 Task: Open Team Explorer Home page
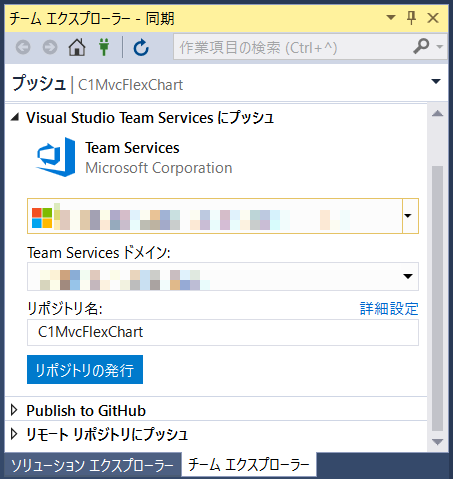coord(77,47)
